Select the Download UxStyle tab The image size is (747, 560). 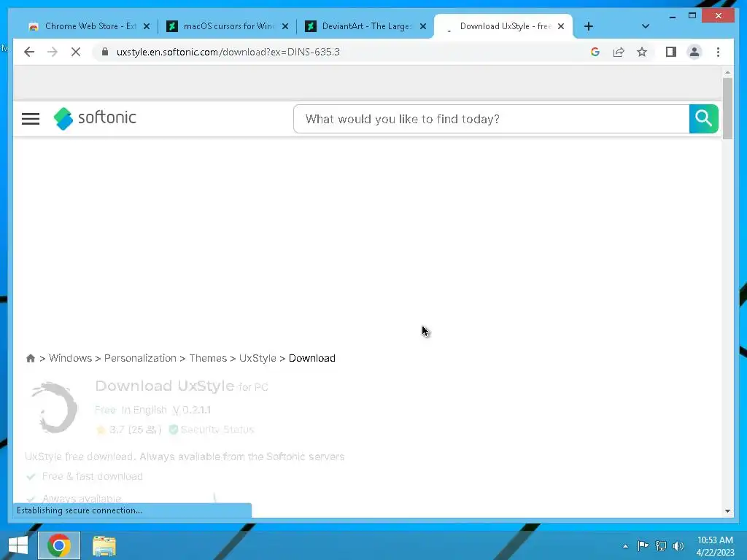click(x=503, y=26)
